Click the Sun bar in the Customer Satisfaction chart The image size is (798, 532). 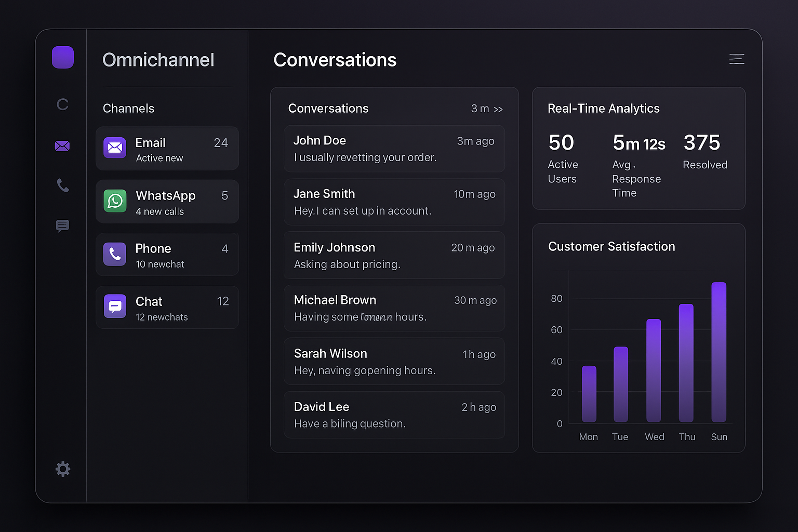tap(719, 352)
